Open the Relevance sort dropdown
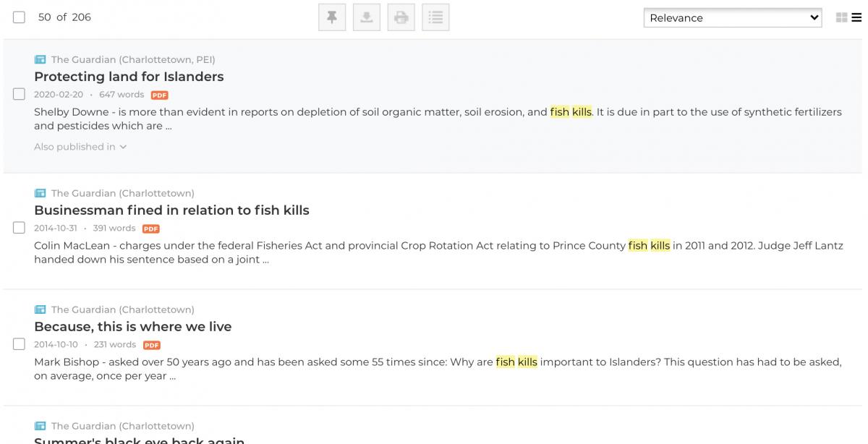The width and height of the screenshot is (868, 444). (x=733, y=18)
